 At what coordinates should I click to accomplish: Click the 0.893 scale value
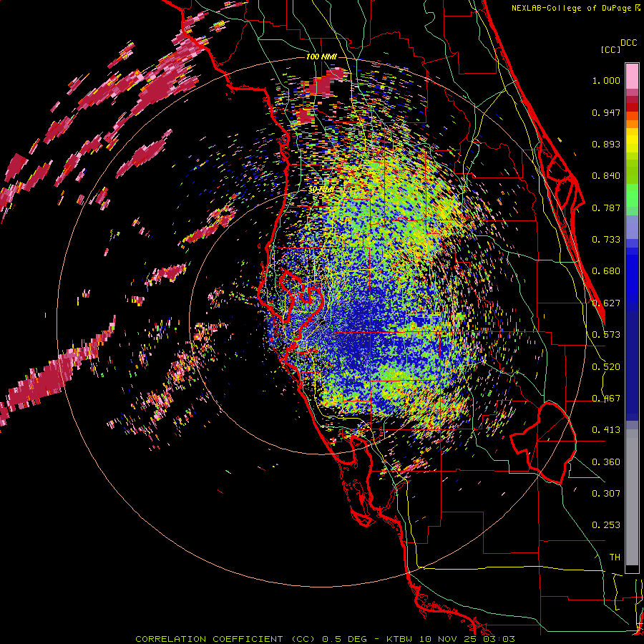coord(606,144)
